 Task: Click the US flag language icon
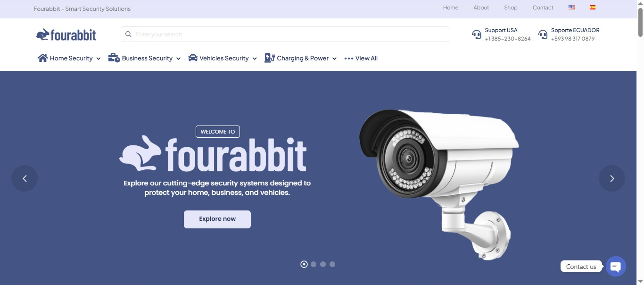click(x=571, y=8)
